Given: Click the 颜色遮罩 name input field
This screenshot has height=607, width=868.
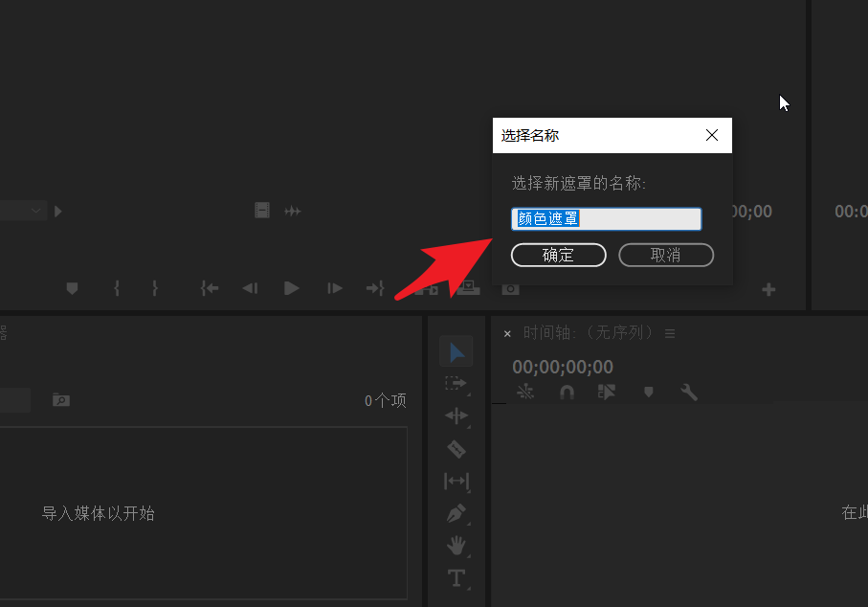Looking at the screenshot, I should (x=606, y=218).
